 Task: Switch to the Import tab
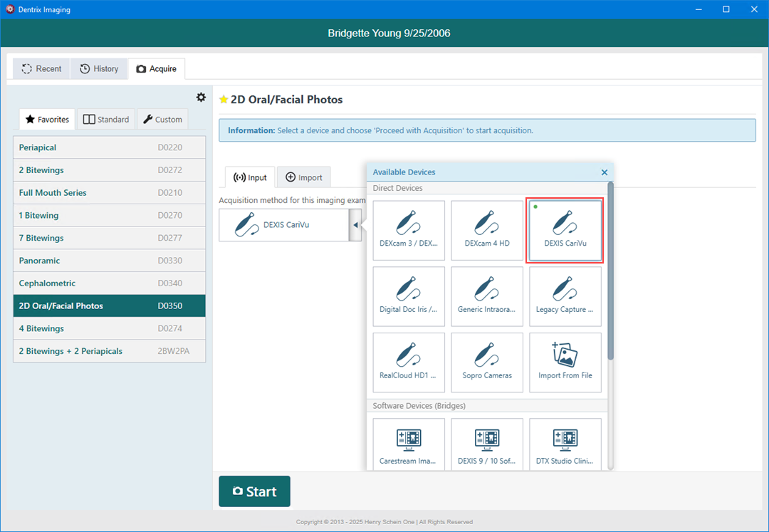click(304, 177)
